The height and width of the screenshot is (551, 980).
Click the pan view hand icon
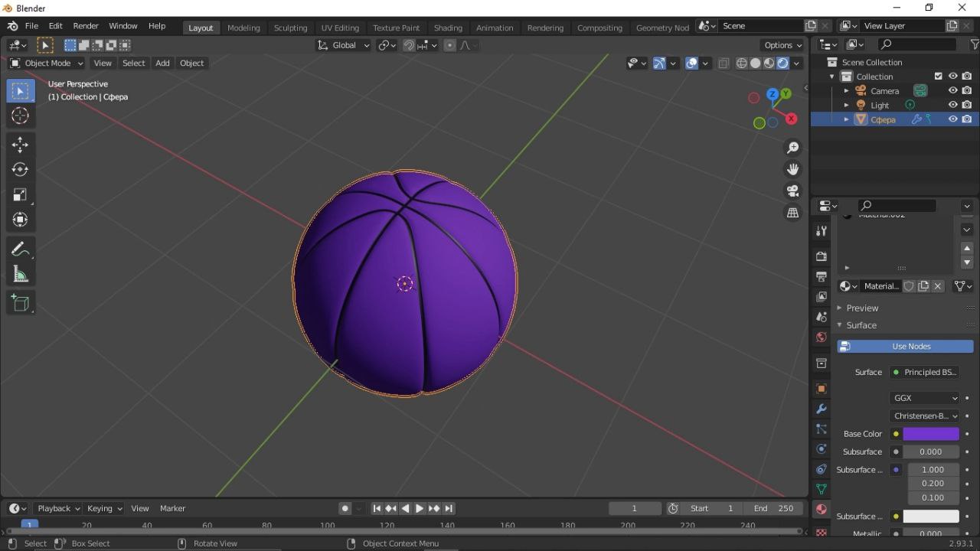pyautogui.click(x=793, y=168)
